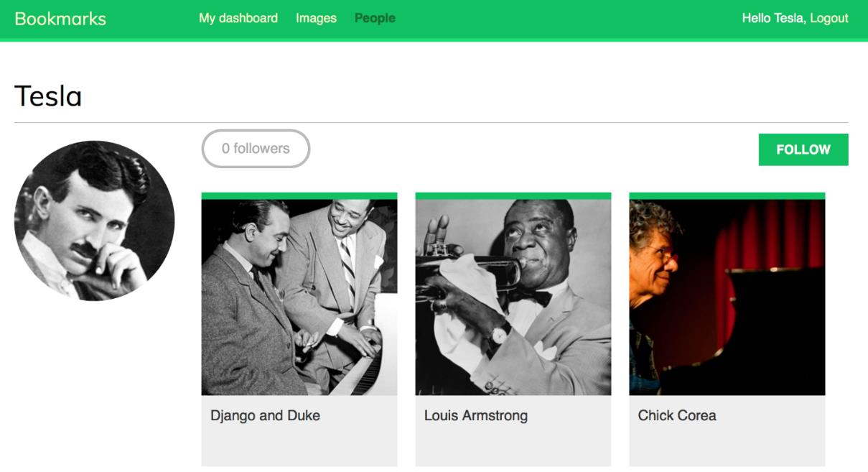Click the Logout link
Viewport: 868px width, 472px height.
coord(829,19)
